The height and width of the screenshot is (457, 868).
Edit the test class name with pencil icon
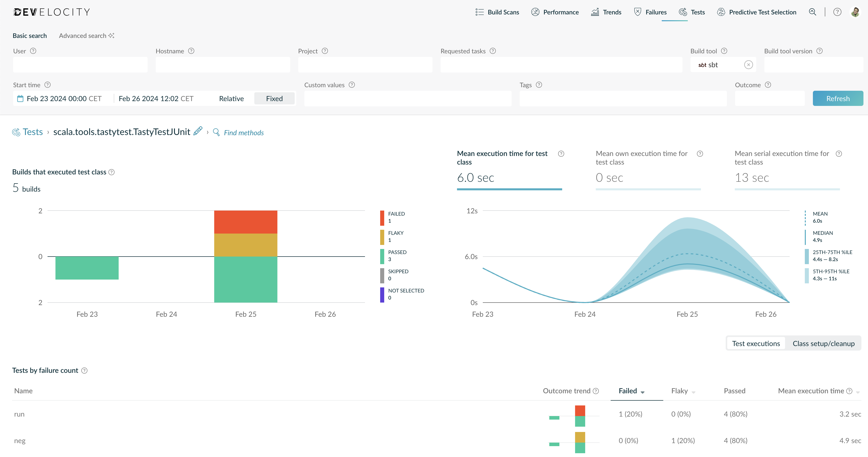pyautogui.click(x=198, y=131)
